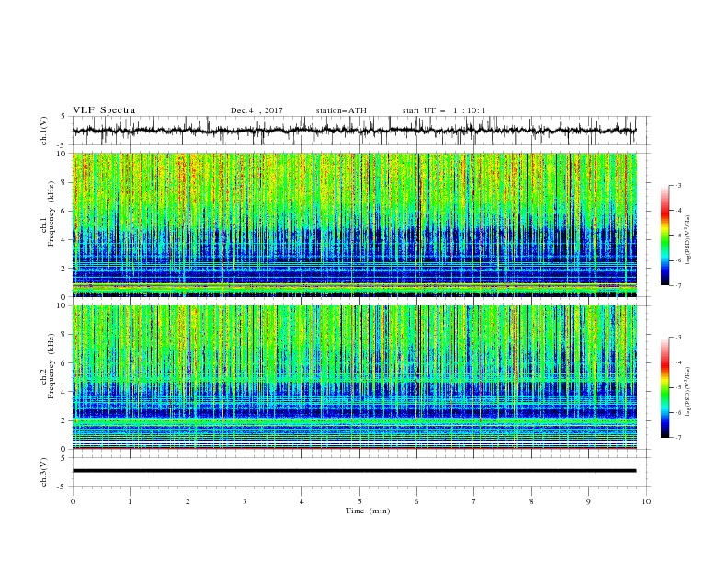This screenshot has width=728, height=563.
Task: Click the "ch.3(V)" axis label
Action: click(44, 472)
